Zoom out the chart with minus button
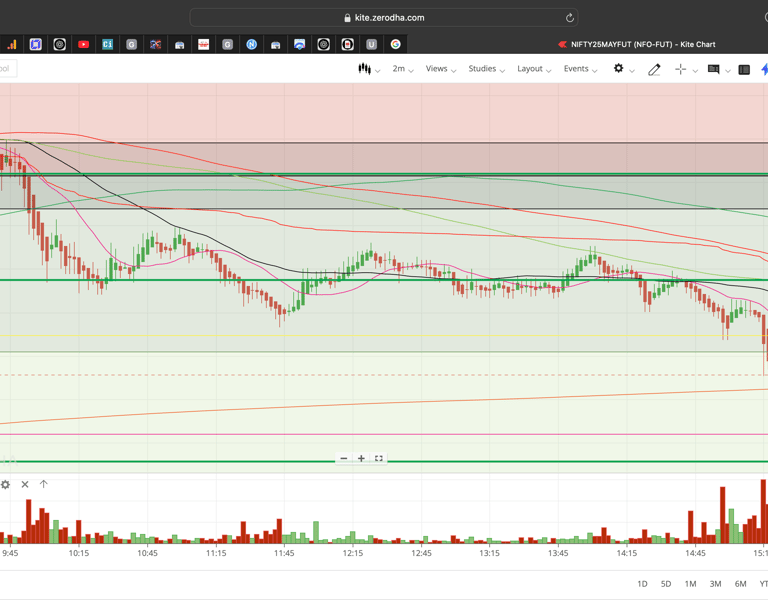768x600 pixels. click(x=344, y=458)
